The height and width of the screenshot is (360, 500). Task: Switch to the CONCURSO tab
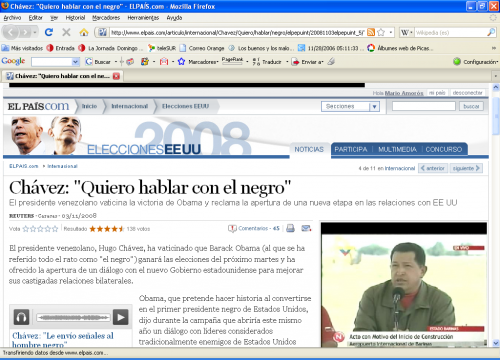(x=444, y=149)
